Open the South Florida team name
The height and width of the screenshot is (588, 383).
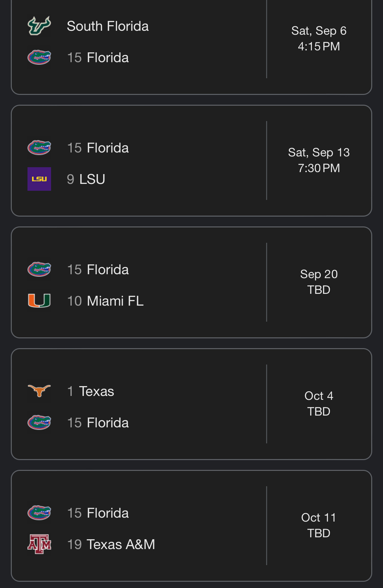pyautogui.click(x=108, y=26)
